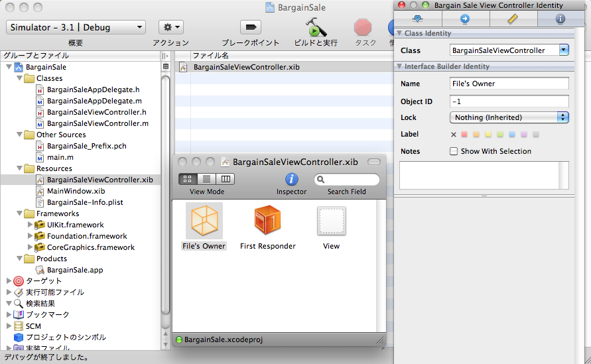591x364 pixels.
Task: Toggle Show With Selection checkbox
Action: click(x=454, y=151)
